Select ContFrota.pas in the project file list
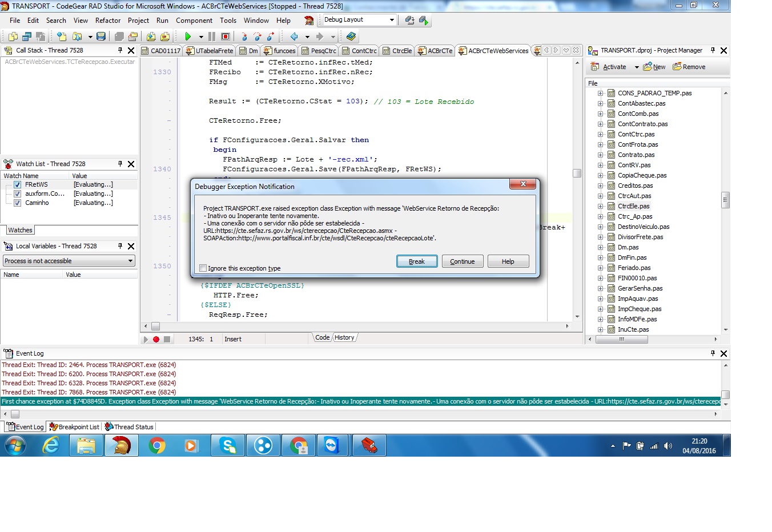The image size is (772, 532). (x=638, y=144)
